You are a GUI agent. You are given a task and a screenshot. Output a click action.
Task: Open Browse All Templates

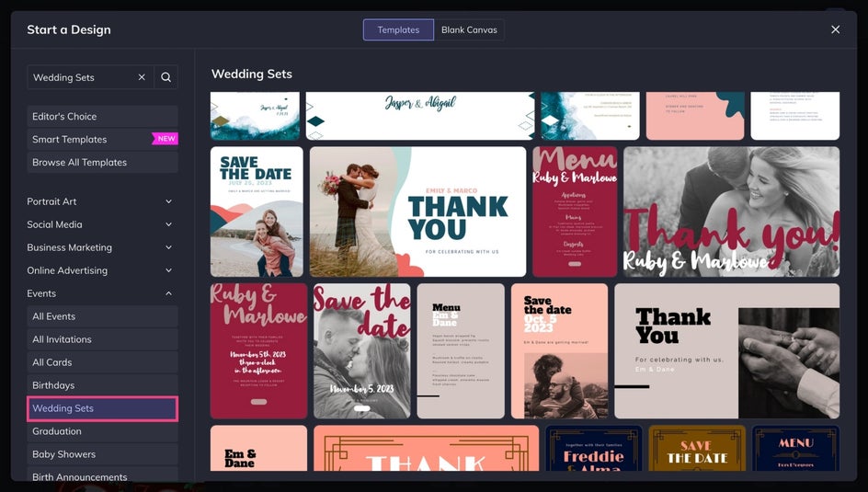coord(102,162)
